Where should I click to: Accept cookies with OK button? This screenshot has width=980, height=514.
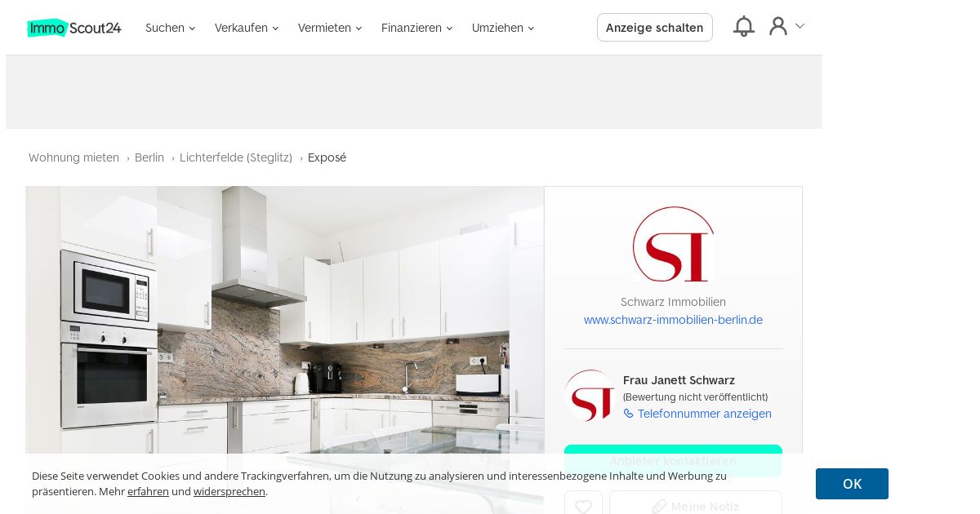(852, 484)
